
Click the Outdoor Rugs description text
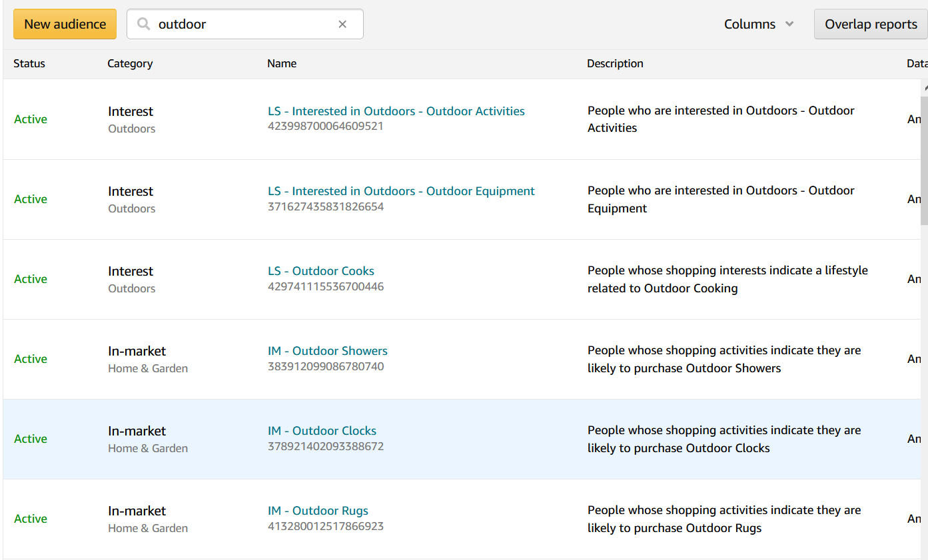point(723,519)
